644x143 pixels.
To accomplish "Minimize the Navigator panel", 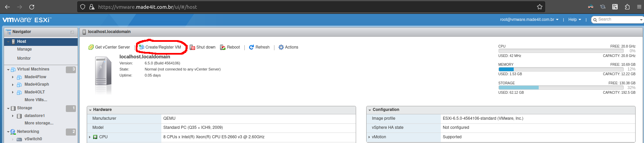I will pos(72,32).
